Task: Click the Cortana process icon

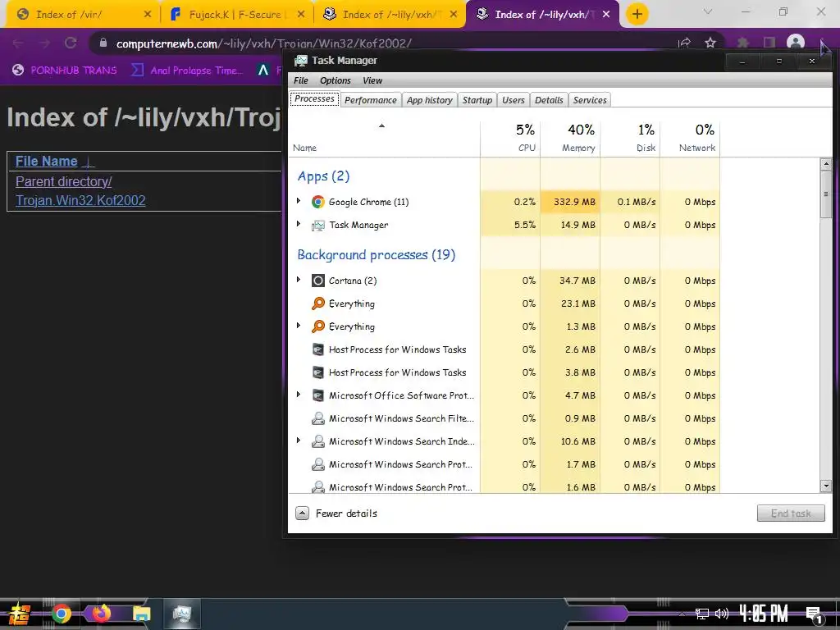Action: [317, 281]
